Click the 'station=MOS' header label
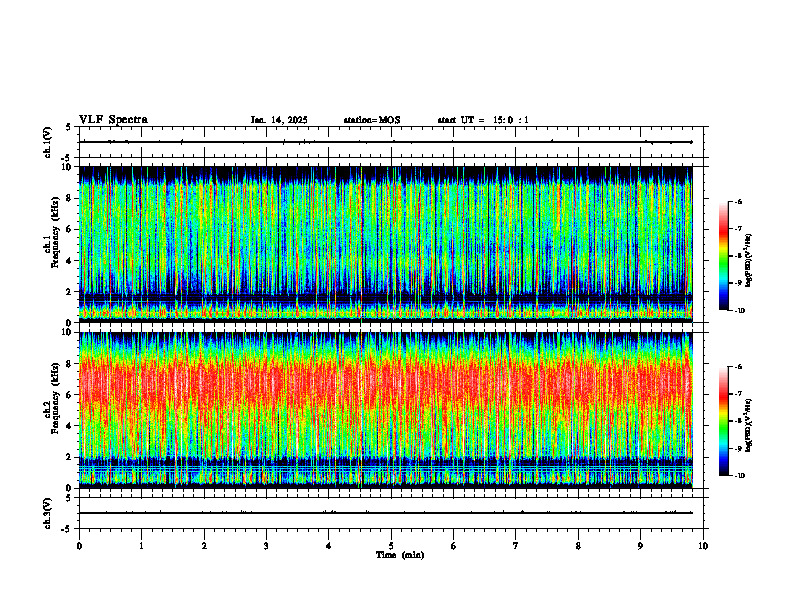792x612 pixels. tap(372, 120)
